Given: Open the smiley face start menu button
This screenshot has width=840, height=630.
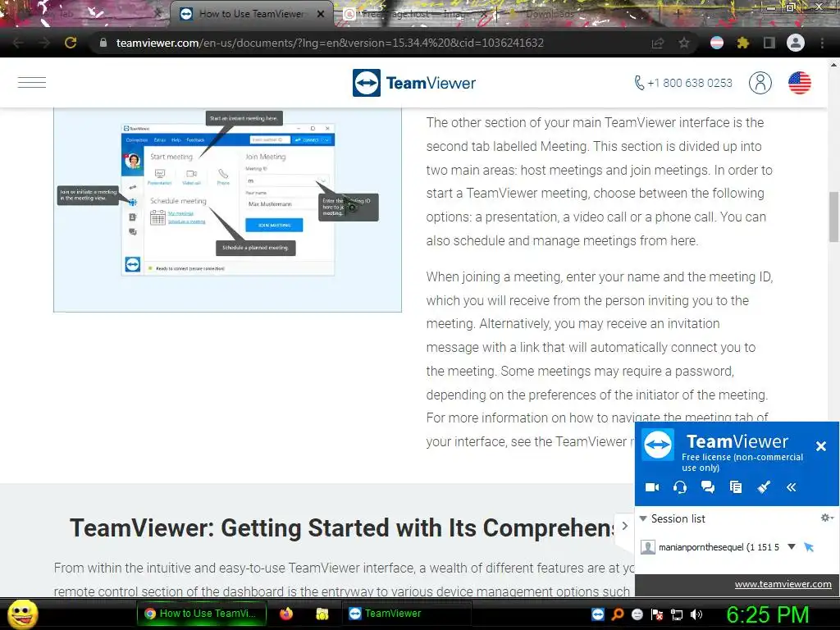Looking at the screenshot, I should 23,614.
